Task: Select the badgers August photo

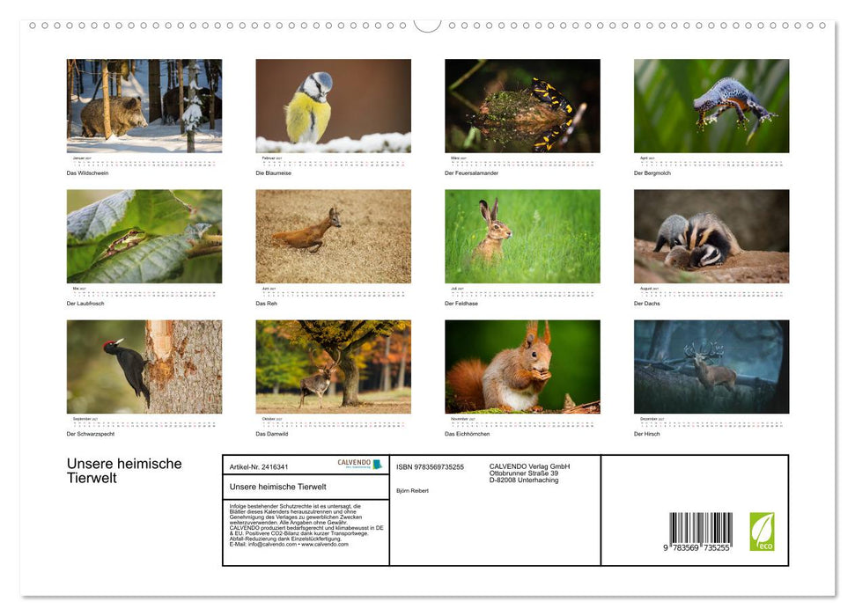Action: (711, 236)
